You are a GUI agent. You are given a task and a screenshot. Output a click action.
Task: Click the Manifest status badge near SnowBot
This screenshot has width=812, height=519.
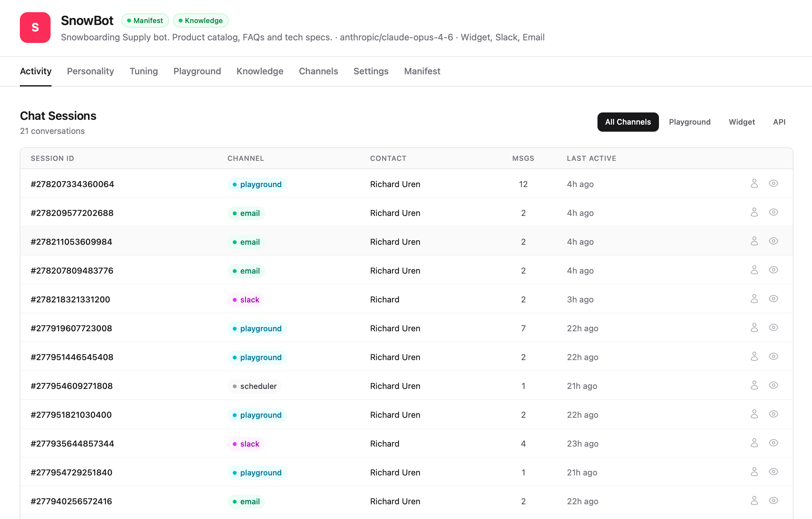pyautogui.click(x=145, y=20)
